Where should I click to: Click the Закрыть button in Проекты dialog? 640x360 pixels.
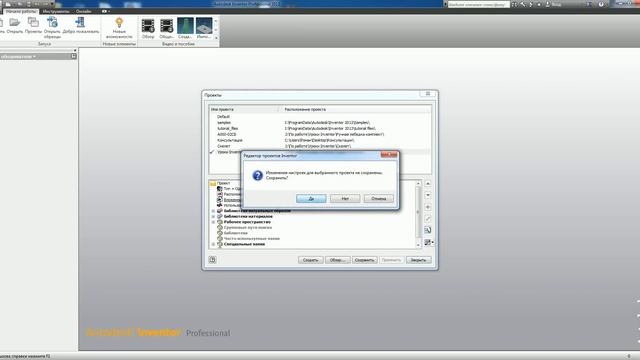pos(418,260)
